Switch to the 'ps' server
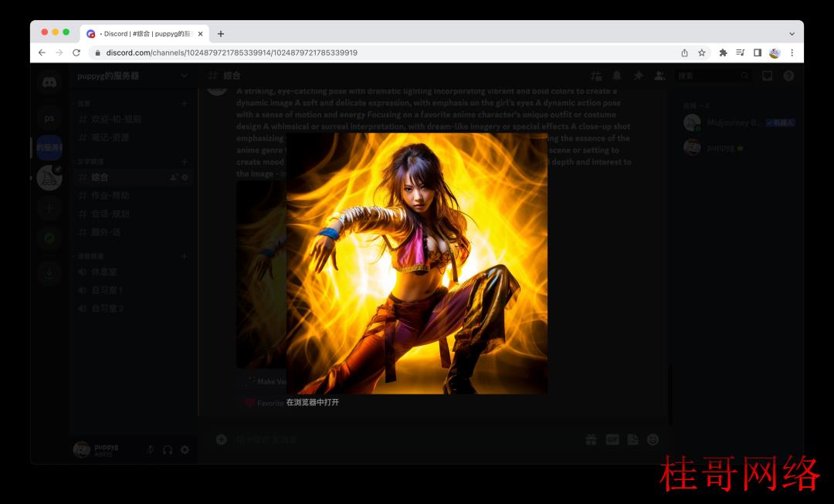Image resolution: width=834 pixels, height=504 pixels. [49, 118]
